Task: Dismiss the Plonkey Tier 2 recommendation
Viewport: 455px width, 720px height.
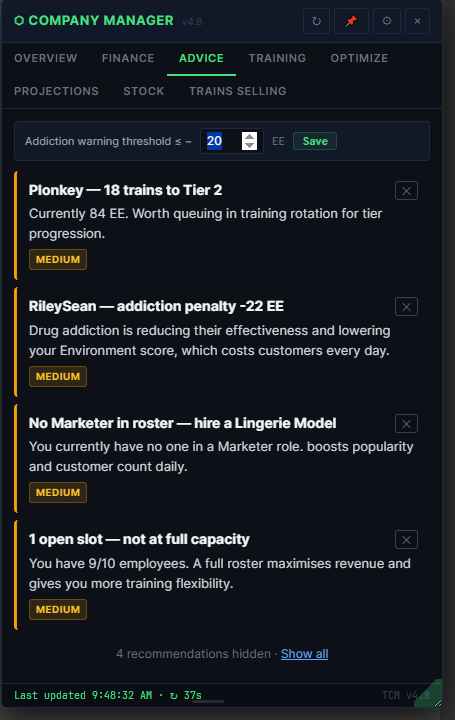Action: point(406,191)
